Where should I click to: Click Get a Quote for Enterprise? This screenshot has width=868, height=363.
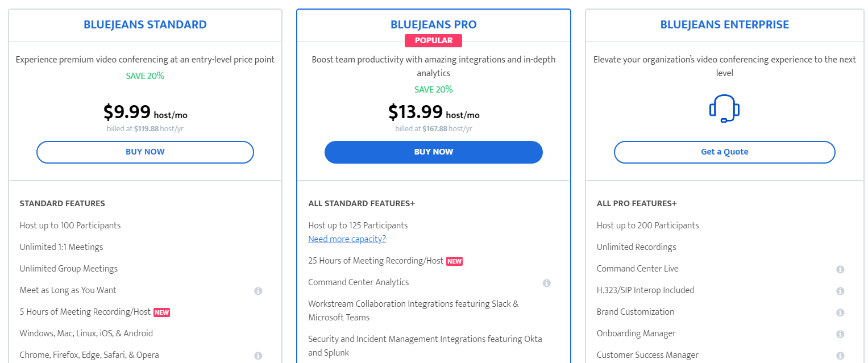pyautogui.click(x=724, y=152)
